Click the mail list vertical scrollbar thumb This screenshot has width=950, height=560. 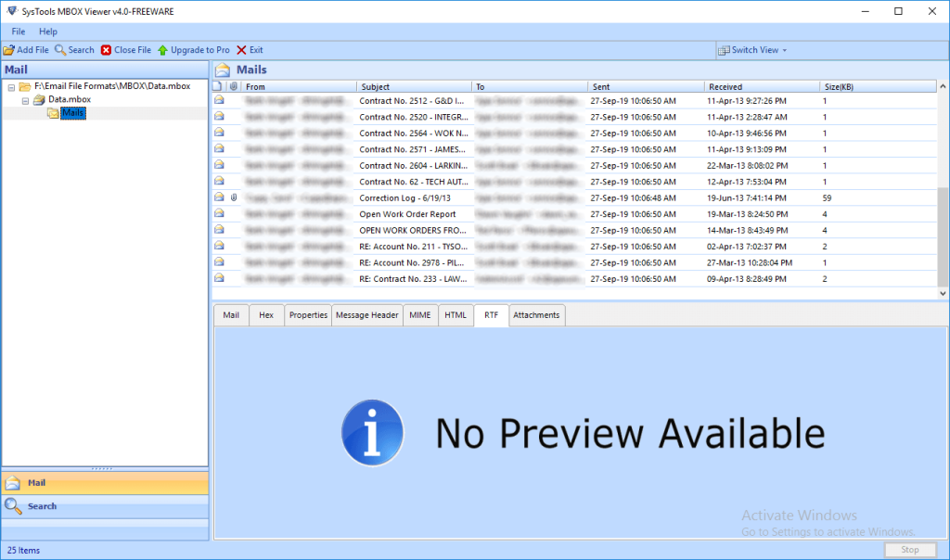coord(943,236)
